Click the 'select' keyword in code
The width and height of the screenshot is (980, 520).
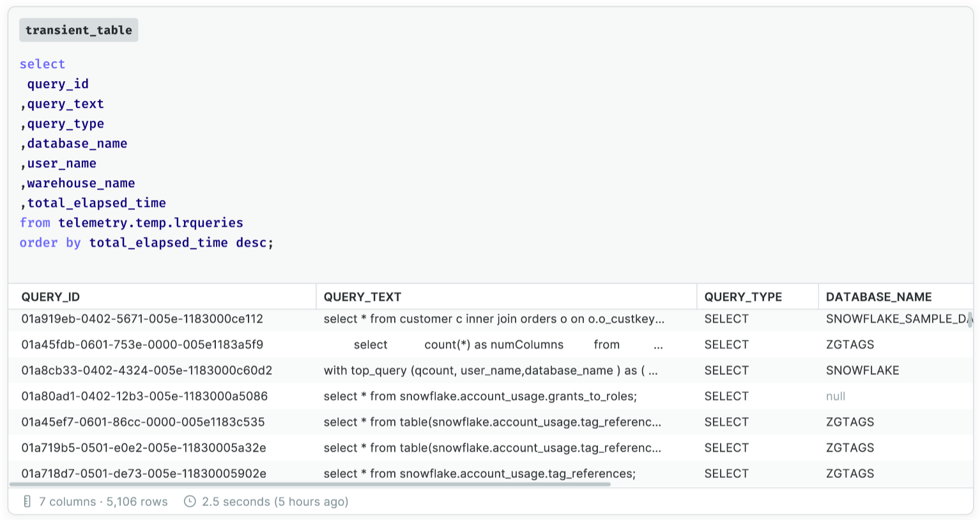42,64
